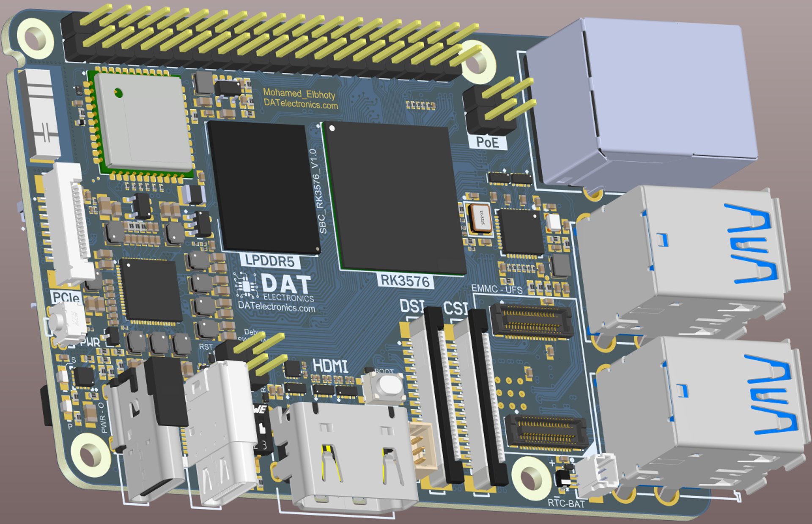The height and width of the screenshot is (524, 812).
Task: Select the white PCIe FFC connector
Action: 68,224
